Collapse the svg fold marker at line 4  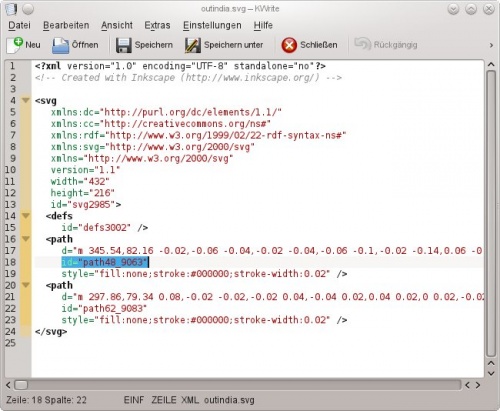(26, 100)
